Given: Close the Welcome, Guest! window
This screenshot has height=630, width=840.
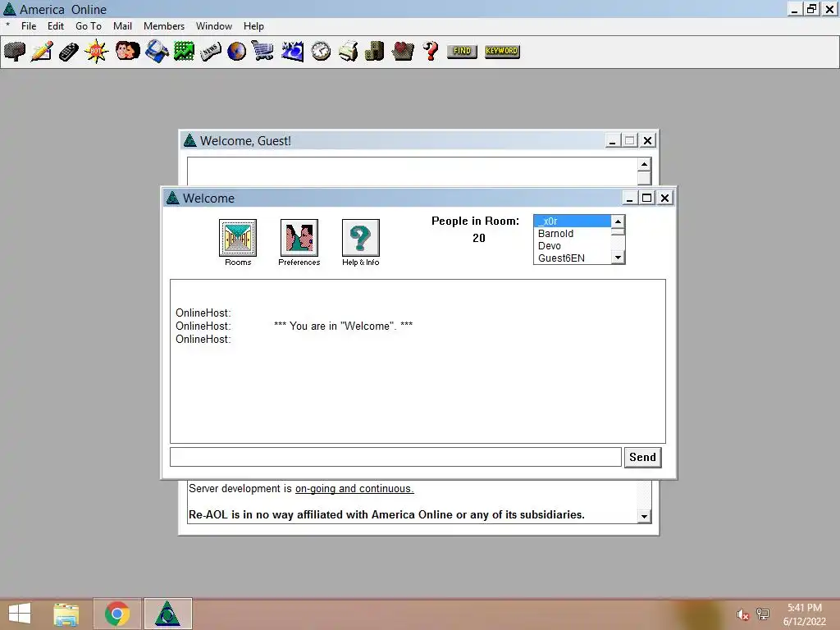Looking at the screenshot, I should pos(647,141).
